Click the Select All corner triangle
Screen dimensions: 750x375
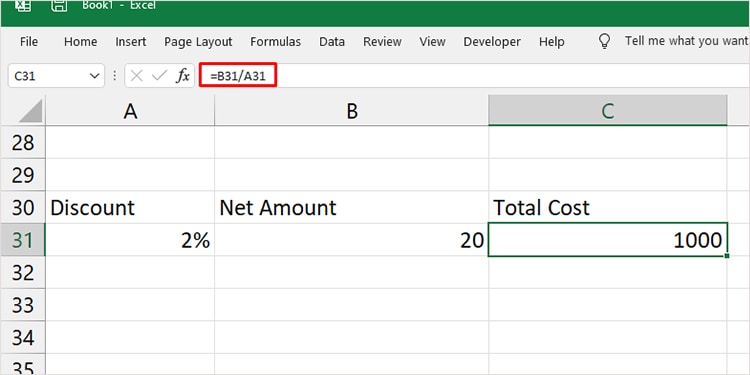(31, 110)
